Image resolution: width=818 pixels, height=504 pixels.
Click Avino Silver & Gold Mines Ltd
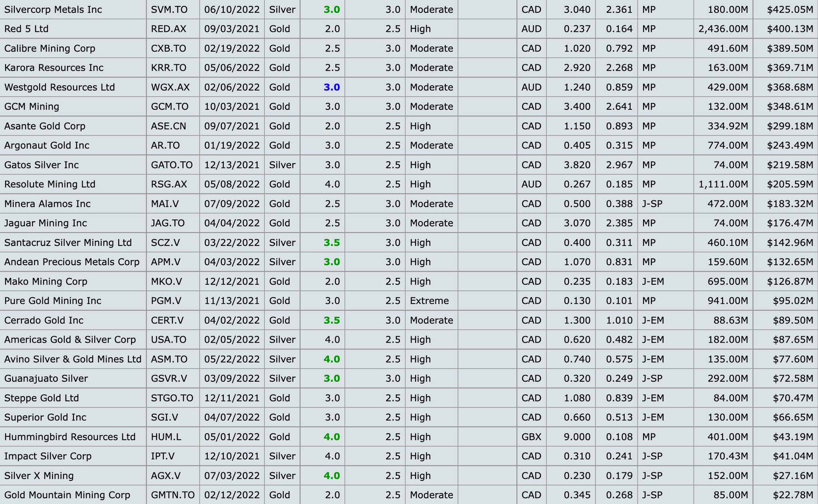(73, 359)
